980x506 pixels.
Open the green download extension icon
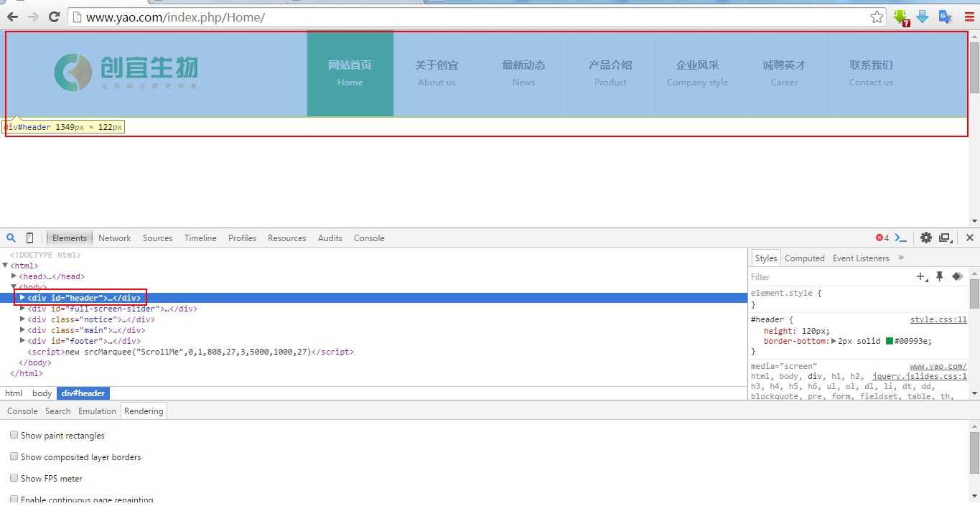[902, 17]
